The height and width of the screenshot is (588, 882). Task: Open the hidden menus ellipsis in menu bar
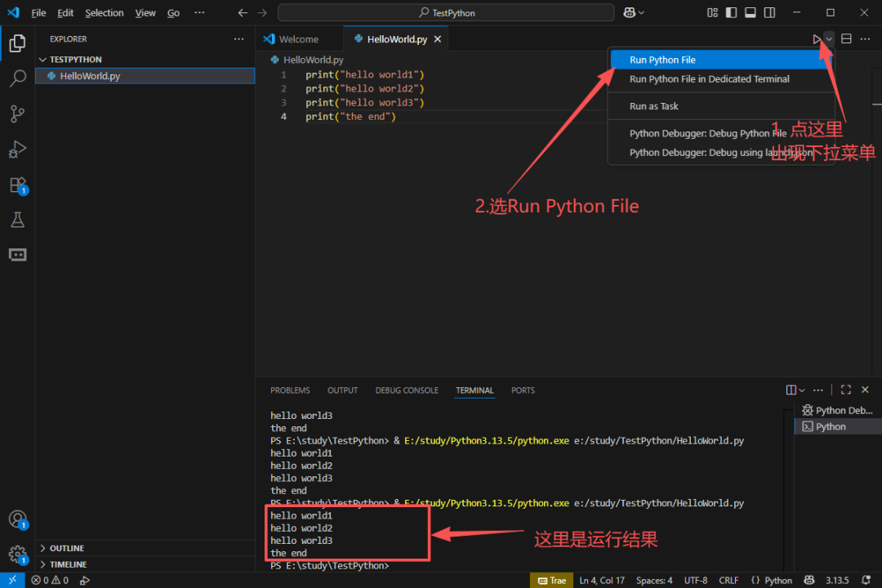point(199,12)
